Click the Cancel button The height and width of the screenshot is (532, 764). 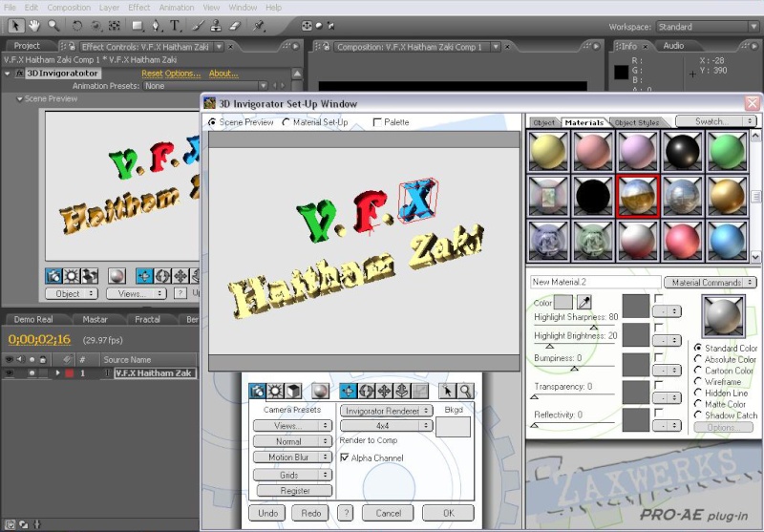[x=389, y=513]
